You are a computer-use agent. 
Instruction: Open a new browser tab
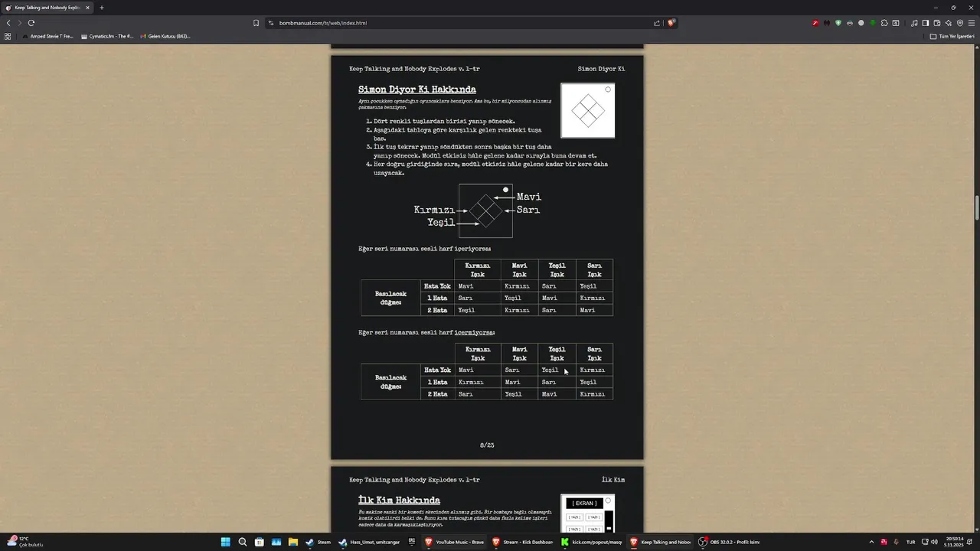(101, 8)
